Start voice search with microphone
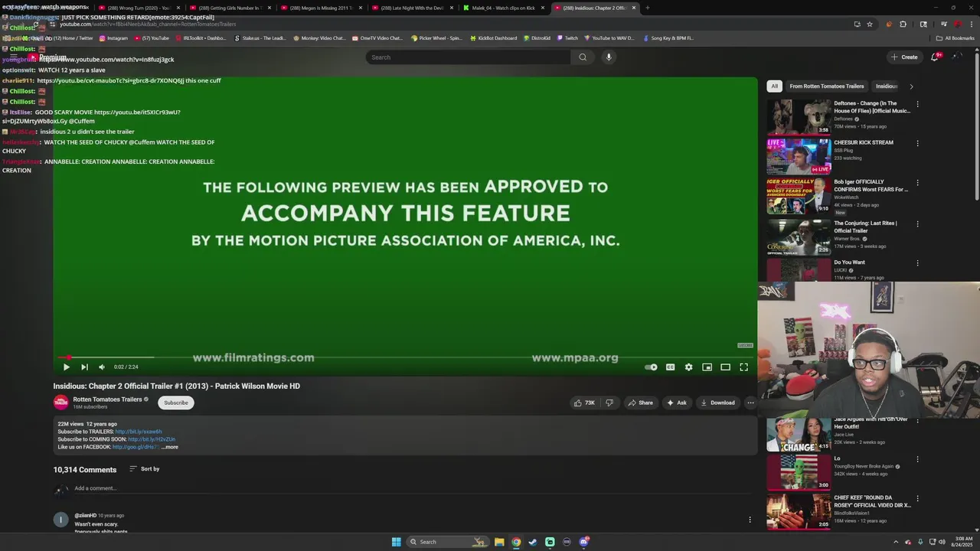Screen dimensions: 980x551 (609, 57)
